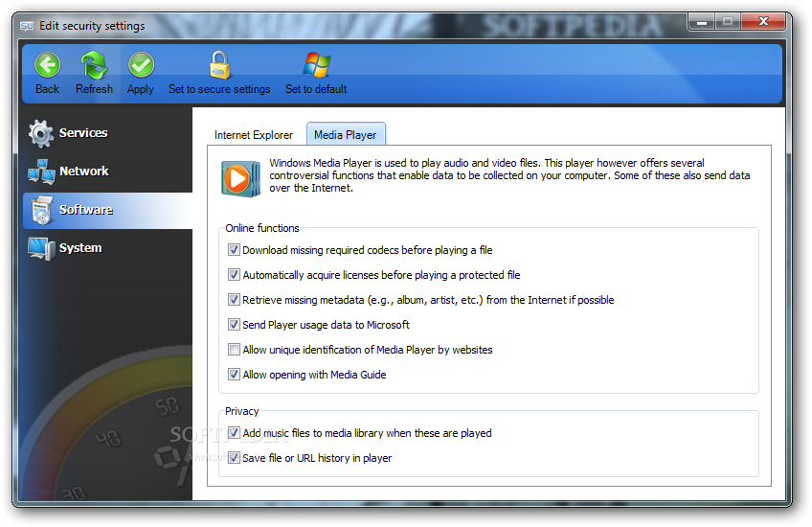
Task: Uncheck Automatically acquire licenses checkbox
Action: (x=234, y=275)
